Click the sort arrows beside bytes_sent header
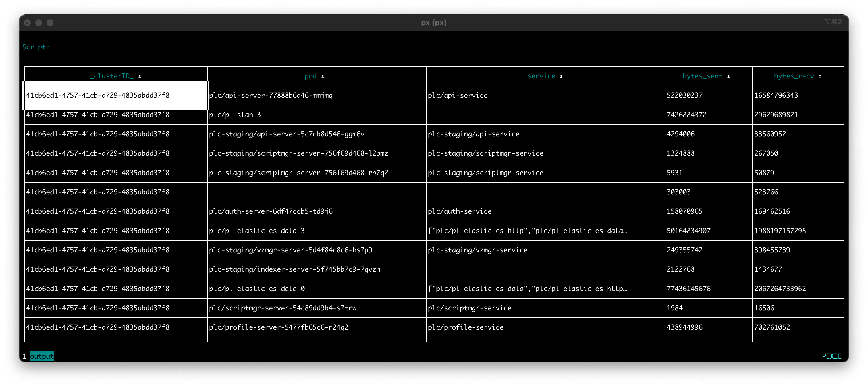868x386 pixels. pyautogui.click(x=728, y=76)
